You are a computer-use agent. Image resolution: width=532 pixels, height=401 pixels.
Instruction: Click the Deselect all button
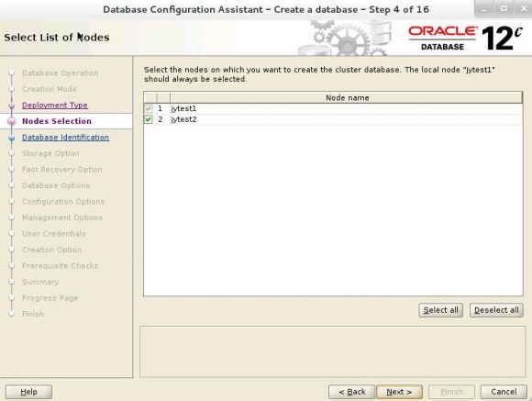point(496,310)
